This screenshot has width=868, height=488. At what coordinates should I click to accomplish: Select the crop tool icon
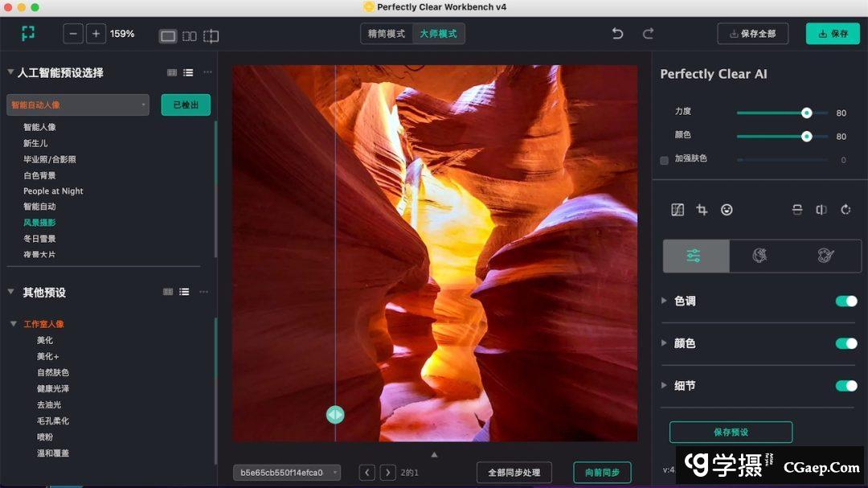pos(702,210)
